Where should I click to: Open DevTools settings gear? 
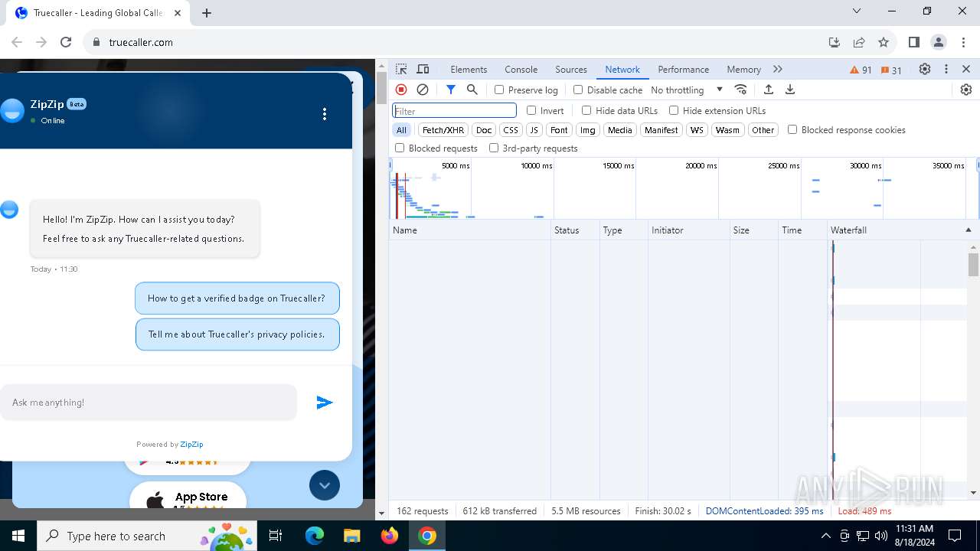point(925,69)
